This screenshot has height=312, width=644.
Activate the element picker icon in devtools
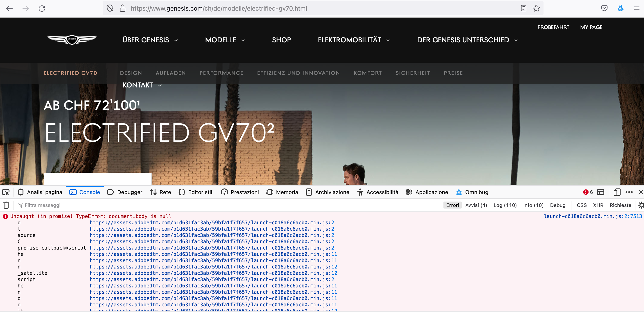click(x=6, y=192)
